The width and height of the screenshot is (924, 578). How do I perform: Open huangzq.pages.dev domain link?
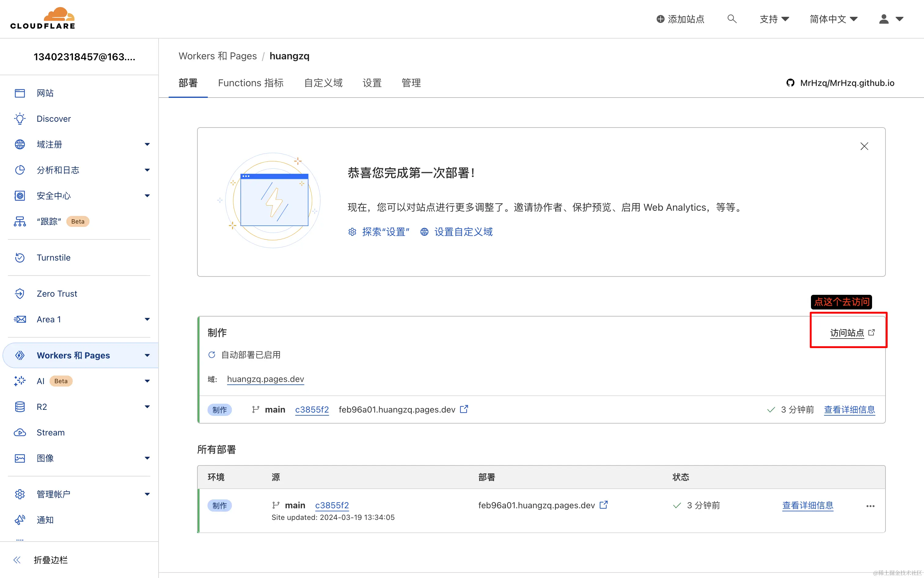point(265,379)
